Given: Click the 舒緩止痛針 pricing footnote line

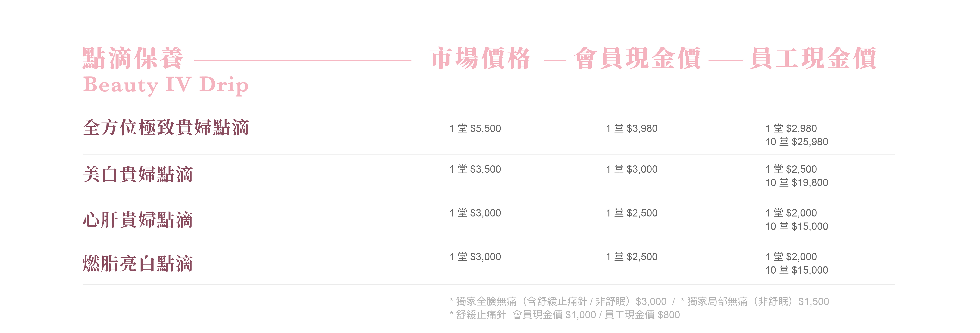Looking at the screenshot, I should click(x=565, y=315).
